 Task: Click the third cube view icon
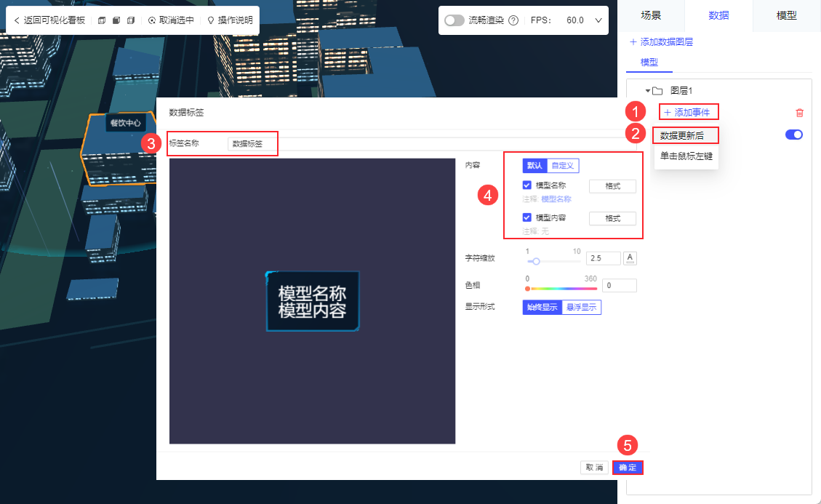coord(131,20)
